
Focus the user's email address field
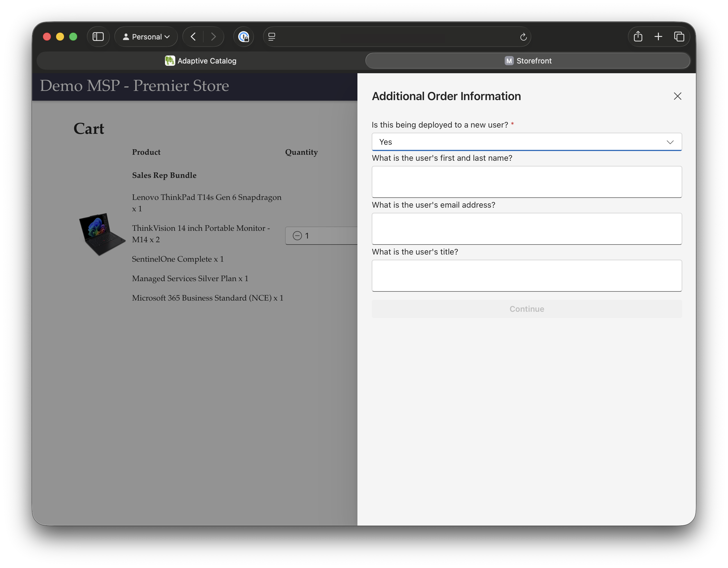pyautogui.click(x=527, y=229)
